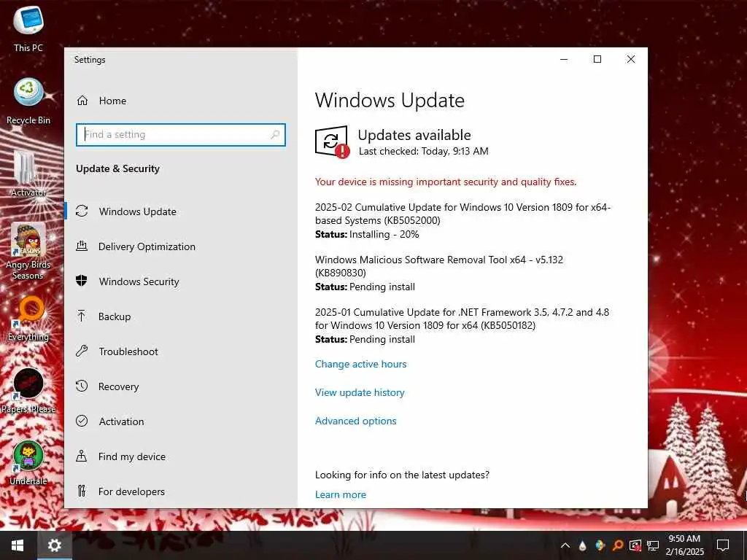
Task: Select This PC desktop icon
Action: point(28,28)
